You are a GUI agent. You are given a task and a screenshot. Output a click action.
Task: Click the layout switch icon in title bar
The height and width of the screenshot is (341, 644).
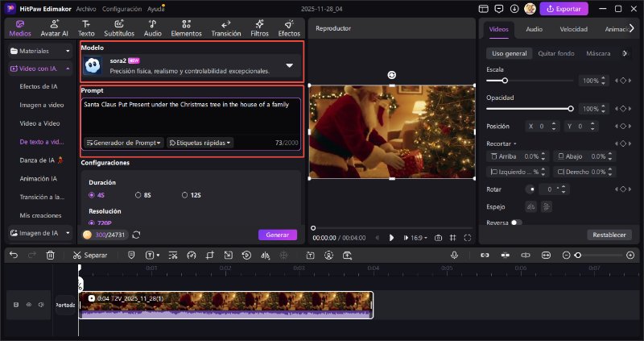(484, 9)
